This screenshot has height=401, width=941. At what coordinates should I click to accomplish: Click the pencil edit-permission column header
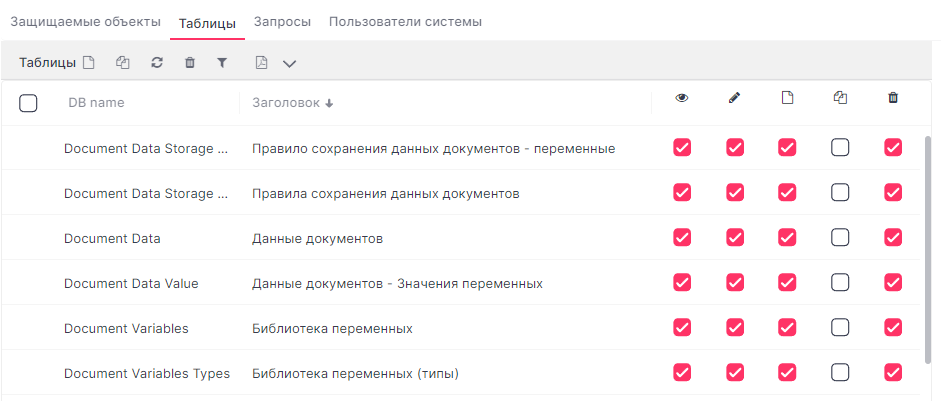tap(735, 98)
